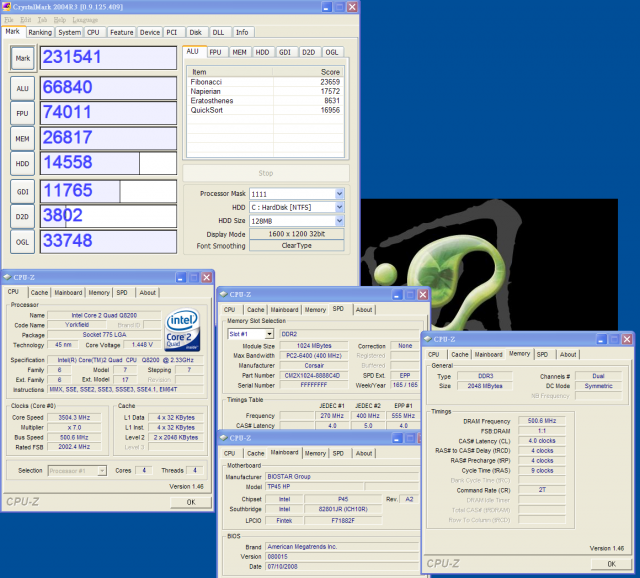Minimize the CrystalMark window
Image resolution: width=640 pixels, height=578 pixels.
pos(327,7)
